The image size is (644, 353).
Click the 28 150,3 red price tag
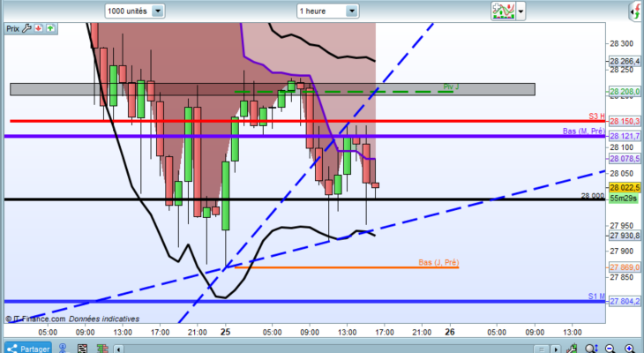(625, 121)
